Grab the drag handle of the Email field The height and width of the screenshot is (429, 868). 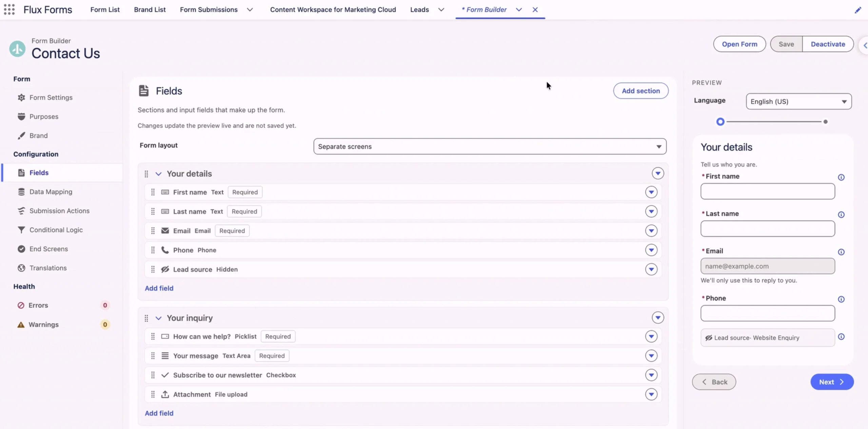(153, 231)
